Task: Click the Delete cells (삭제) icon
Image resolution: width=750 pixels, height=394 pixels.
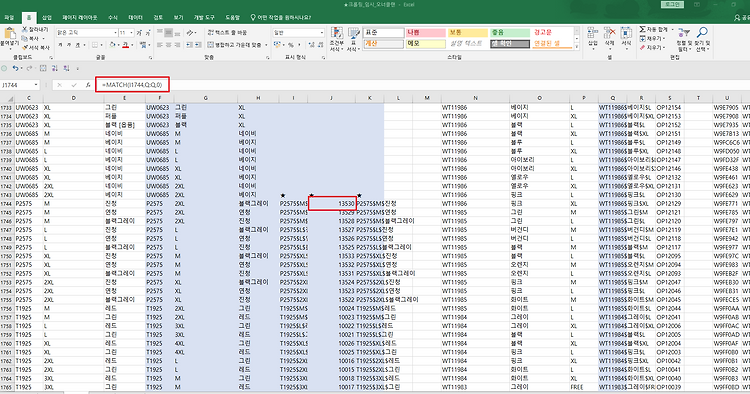Action: 609,33
